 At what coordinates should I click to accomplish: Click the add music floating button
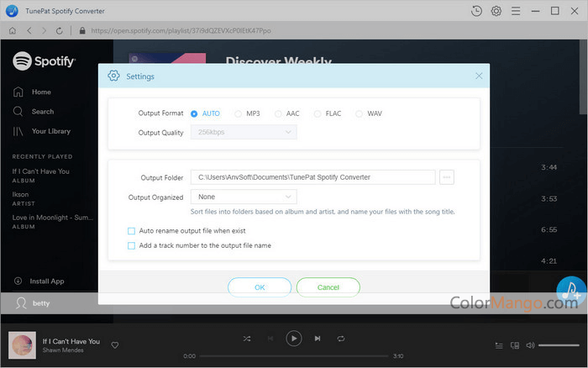(572, 291)
